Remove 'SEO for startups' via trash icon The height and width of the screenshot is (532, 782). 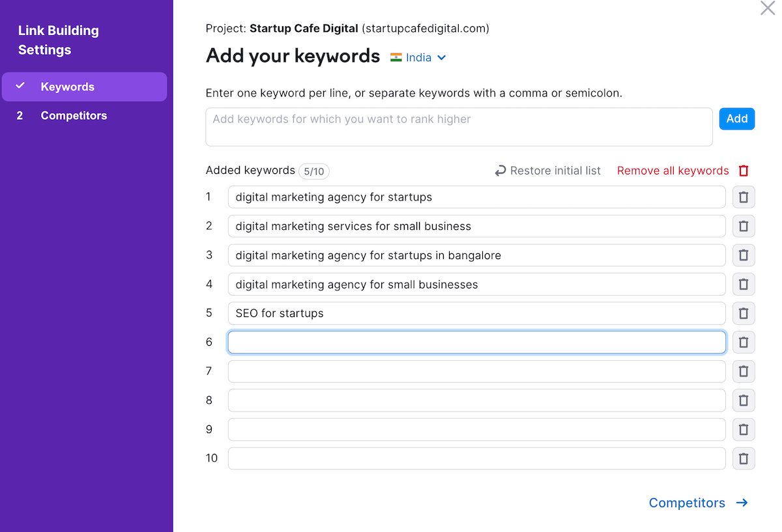[x=744, y=313]
